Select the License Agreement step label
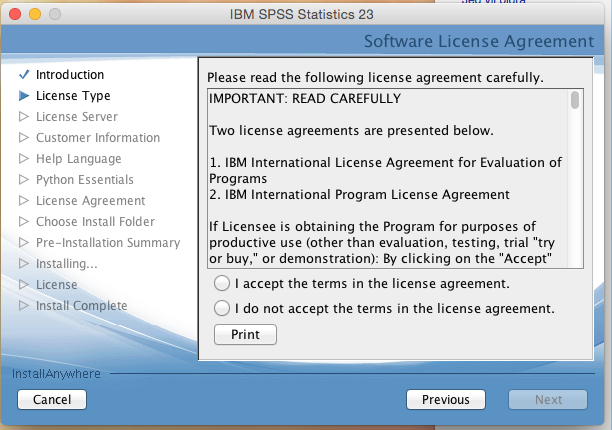The width and height of the screenshot is (612, 430). coord(90,201)
